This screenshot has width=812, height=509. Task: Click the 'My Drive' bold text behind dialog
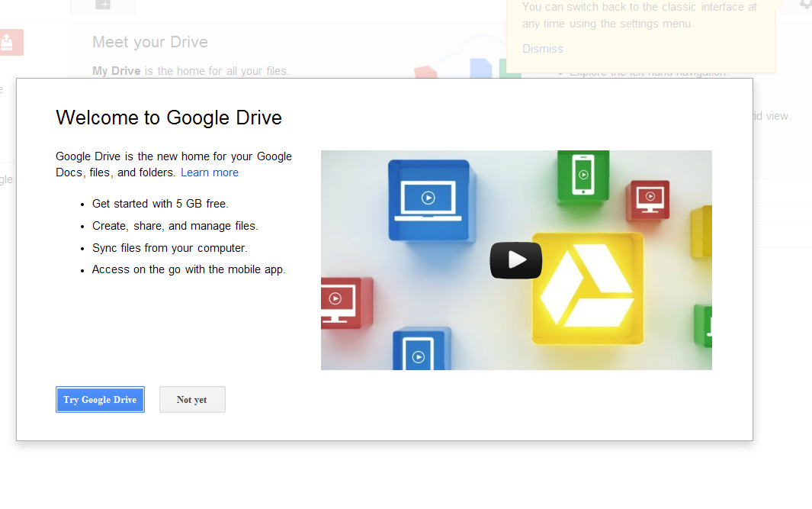[117, 71]
